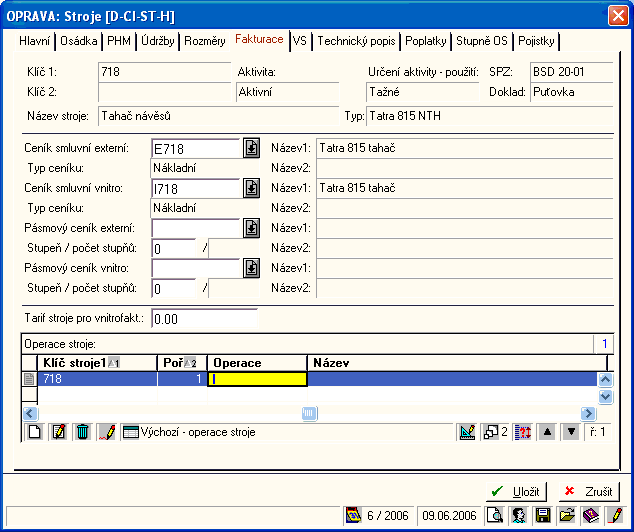Screen dimensions: 634x532
Task: Switch to the Poplatky tab
Action: pyautogui.click(x=425, y=41)
